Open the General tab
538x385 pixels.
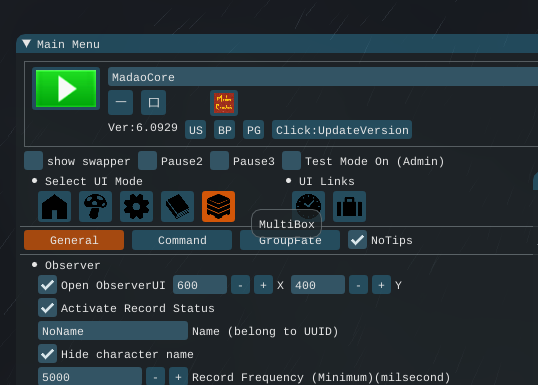pos(74,240)
